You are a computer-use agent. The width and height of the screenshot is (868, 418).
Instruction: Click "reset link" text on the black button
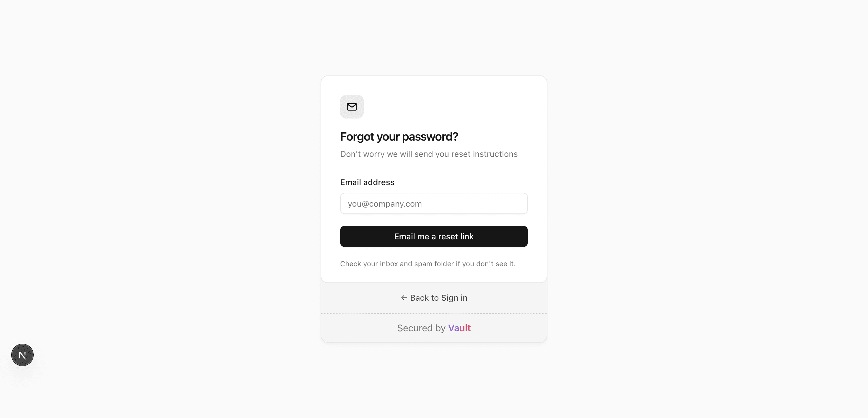coord(456,237)
